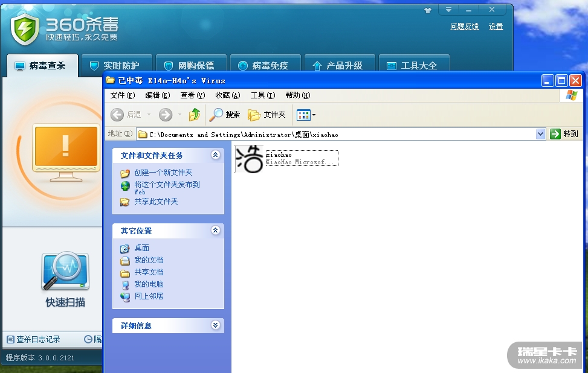Click the 网上邻居 network icon
The height and width of the screenshot is (373, 588).
125,297
